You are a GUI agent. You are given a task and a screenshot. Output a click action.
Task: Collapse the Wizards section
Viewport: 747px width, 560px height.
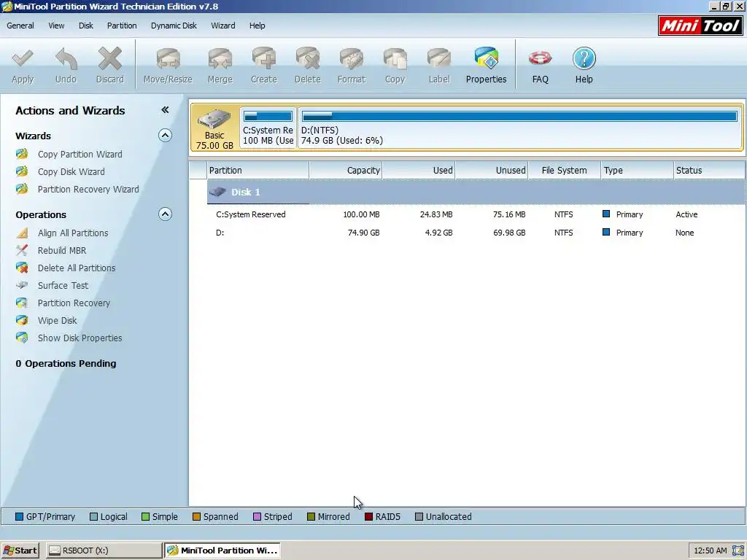(165, 136)
